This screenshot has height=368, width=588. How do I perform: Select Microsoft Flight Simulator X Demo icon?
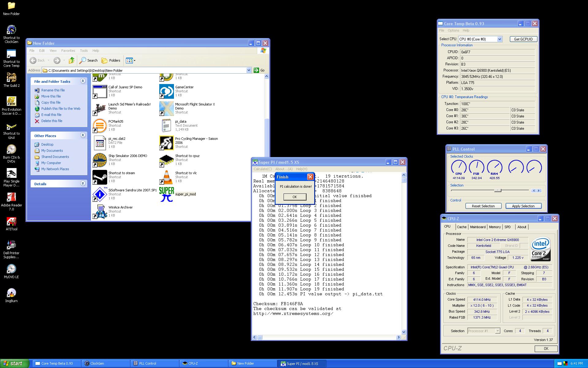coord(166,109)
